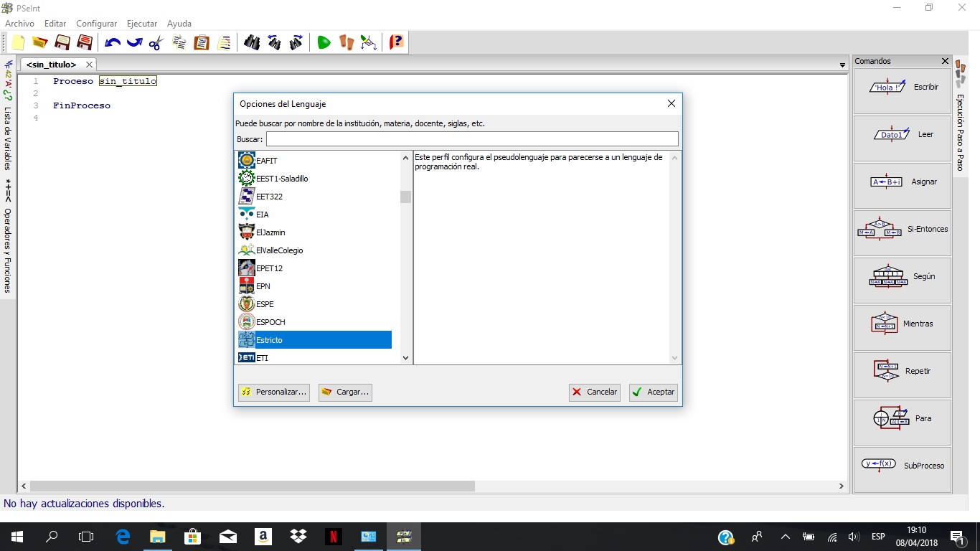Insert the Para command
This screenshot has height=551, width=980.
coord(902,423)
